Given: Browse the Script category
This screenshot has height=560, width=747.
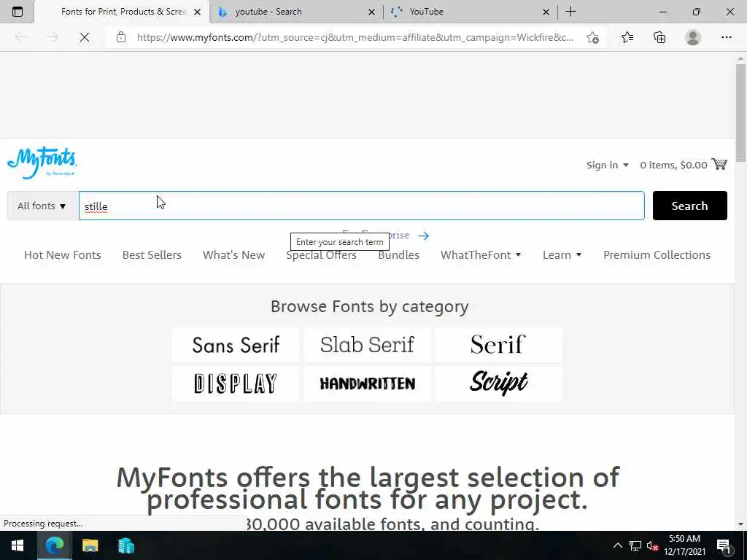Looking at the screenshot, I should point(498,384).
